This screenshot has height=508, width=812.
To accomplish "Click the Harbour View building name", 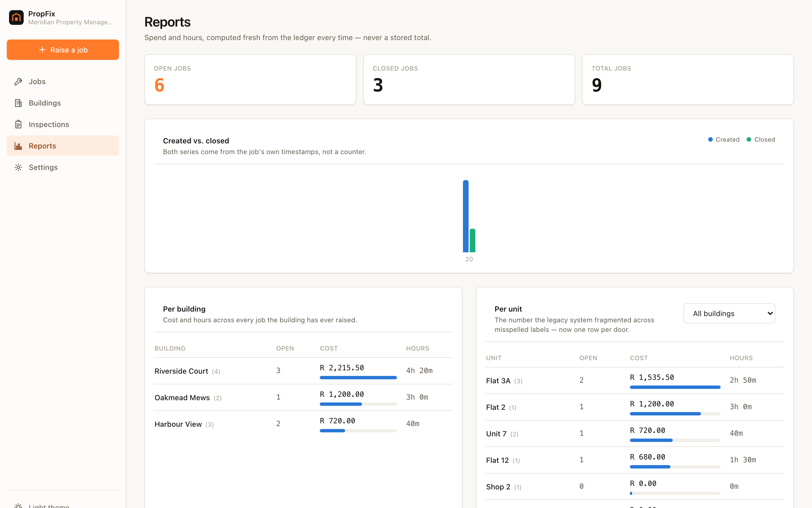I will coord(178,424).
